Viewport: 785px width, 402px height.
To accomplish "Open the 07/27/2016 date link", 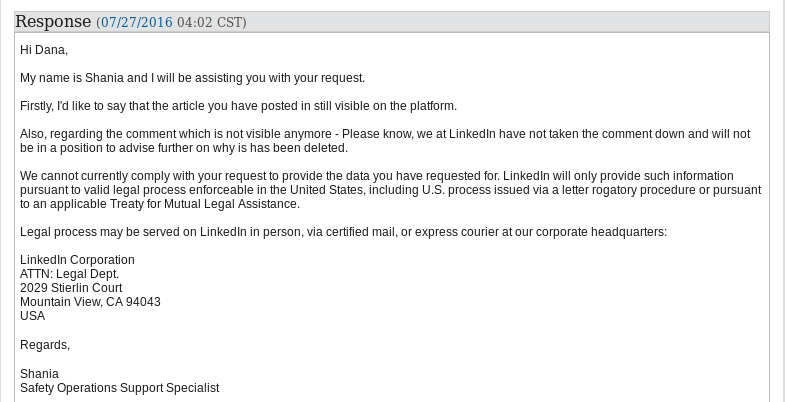I will coord(137,23).
